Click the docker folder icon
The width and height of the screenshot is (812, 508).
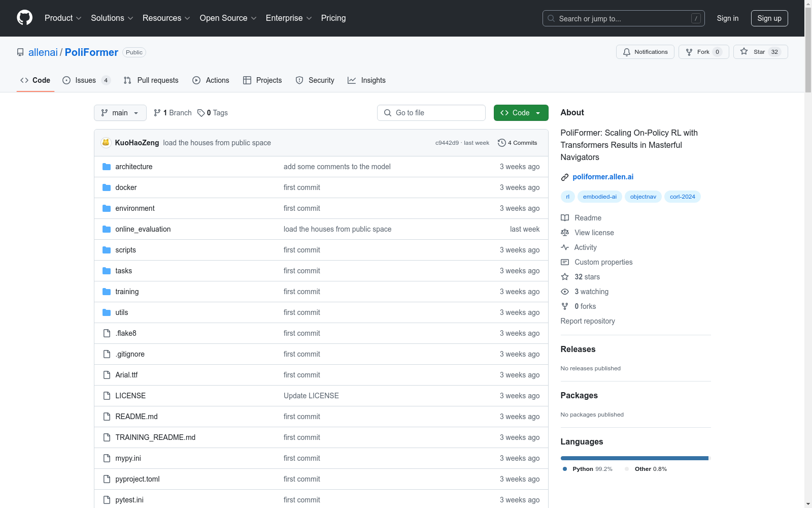tap(107, 187)
